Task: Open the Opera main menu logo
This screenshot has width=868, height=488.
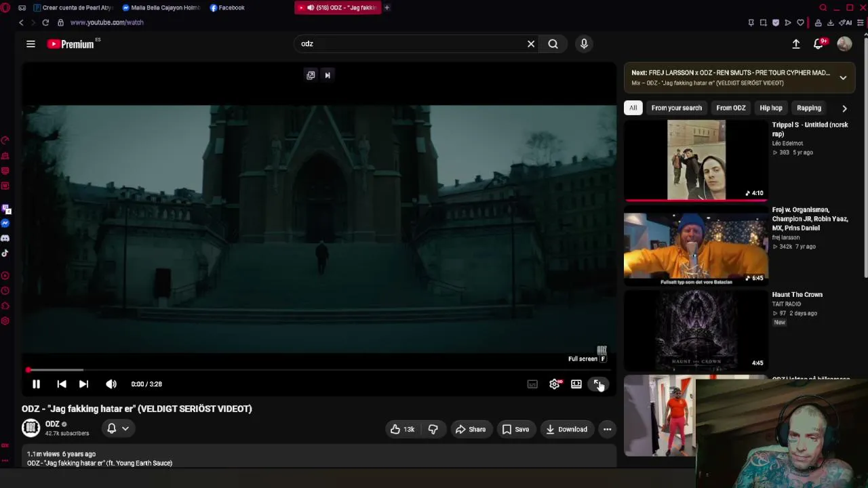Action: click(x=6, y=7)
